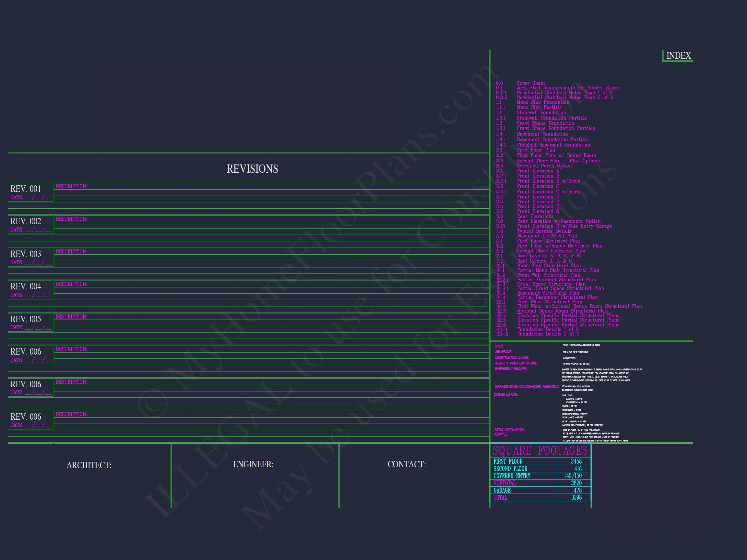Click the SQUARE FOOTAGES table header

click(540, 451)
